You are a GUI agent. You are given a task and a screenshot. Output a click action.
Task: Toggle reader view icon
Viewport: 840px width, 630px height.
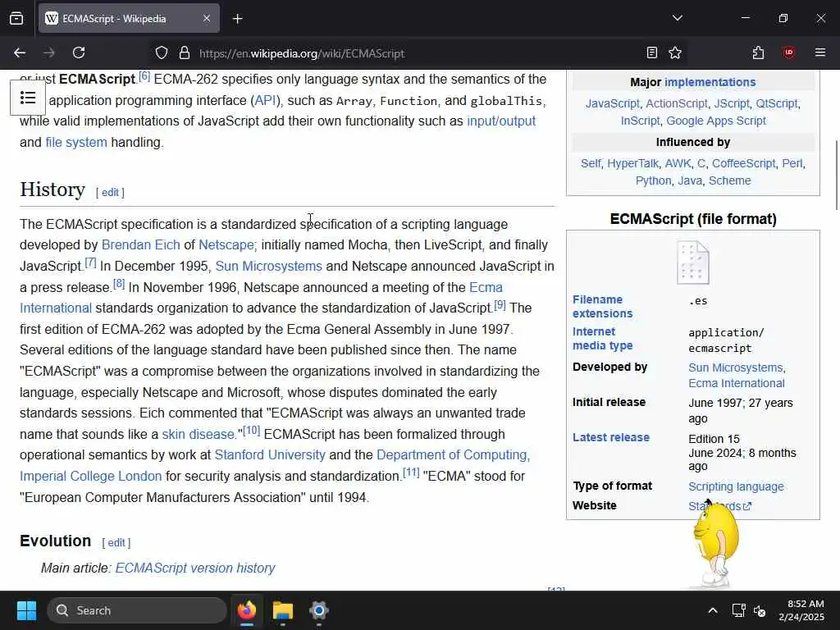tap(652, 53)
